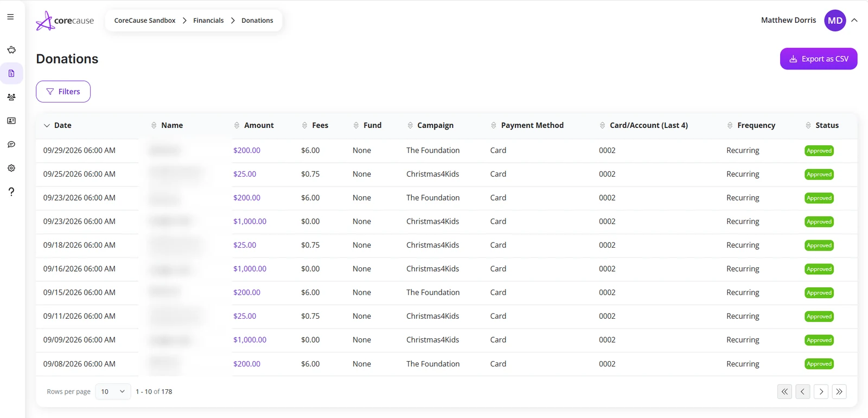Open the chat bubble sidebar icon
The height and width of the screenshot is (418, 868).
(11, 144)
